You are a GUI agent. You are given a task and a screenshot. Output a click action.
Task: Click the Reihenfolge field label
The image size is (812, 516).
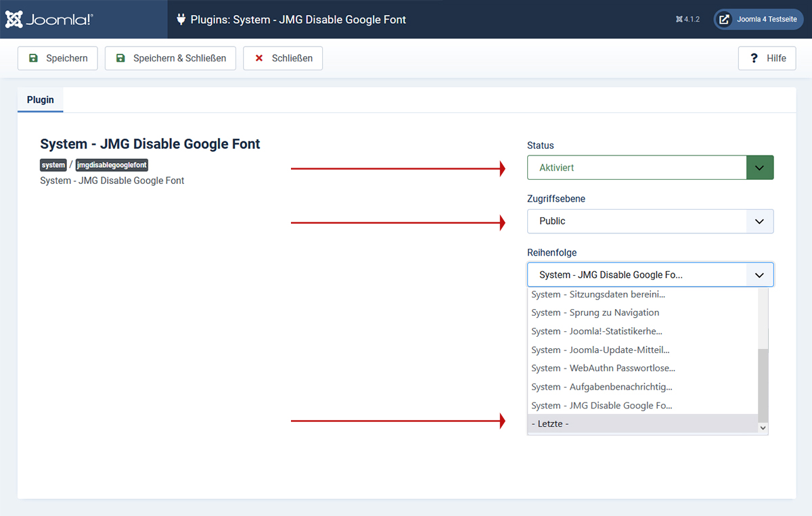[x=551, y=252]
